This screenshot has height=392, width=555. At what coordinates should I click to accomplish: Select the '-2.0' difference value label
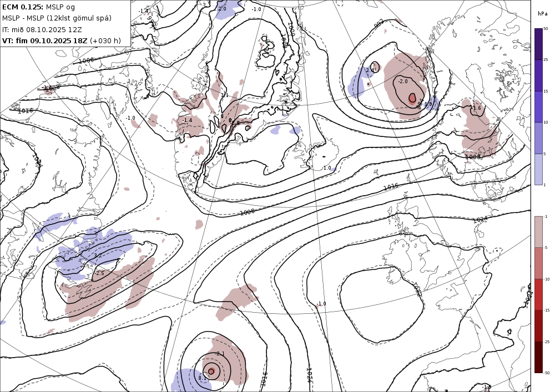(x=403, y=82)
